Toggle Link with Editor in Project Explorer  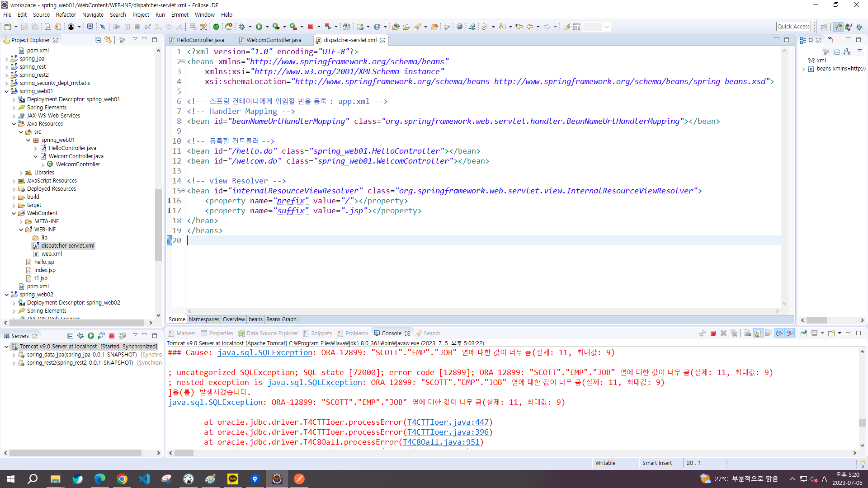point(108,40)
